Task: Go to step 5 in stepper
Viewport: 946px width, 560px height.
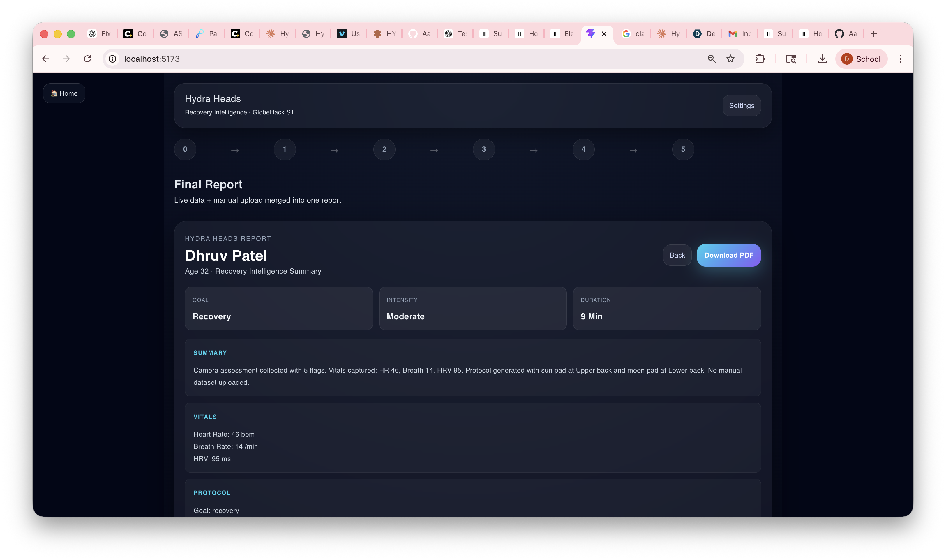Action: [x=683, y=149]
